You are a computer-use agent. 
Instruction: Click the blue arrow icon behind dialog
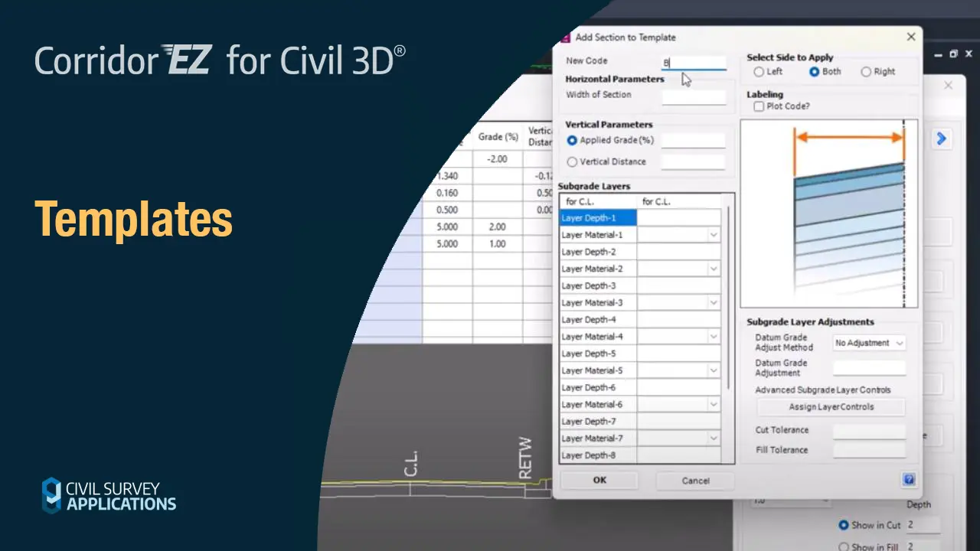942,139
